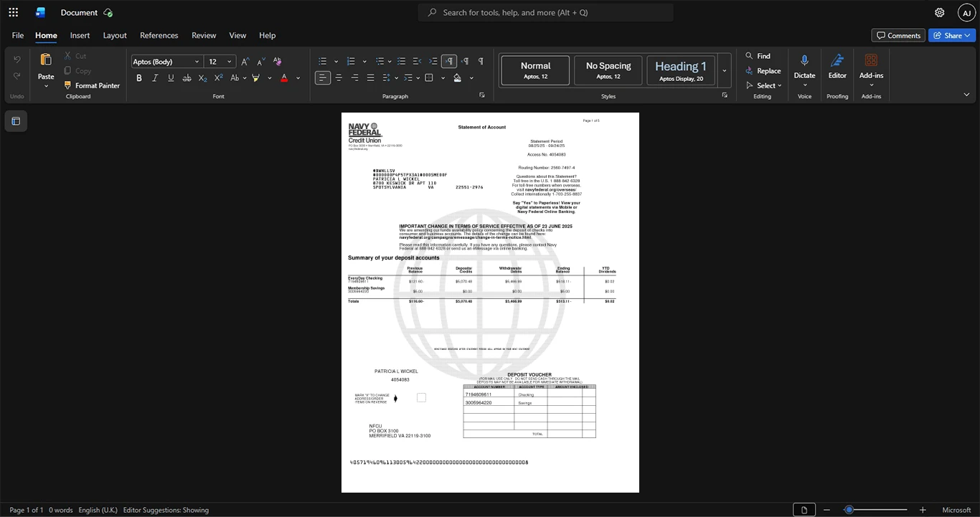
Task: Open settings gear icon
Action: 940,12
